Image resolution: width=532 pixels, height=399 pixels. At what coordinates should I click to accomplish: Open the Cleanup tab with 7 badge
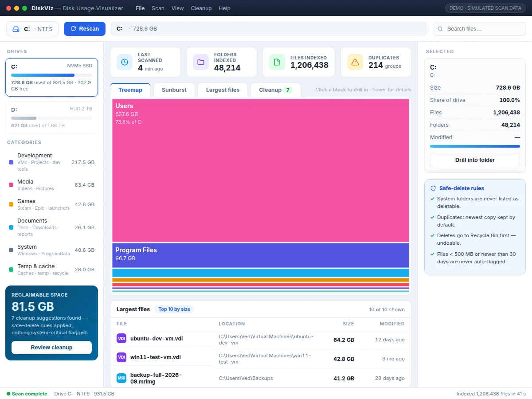pos(275,90)
